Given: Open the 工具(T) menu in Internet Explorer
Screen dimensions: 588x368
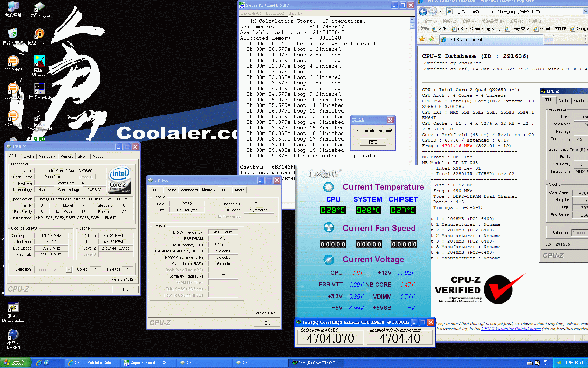Looking at the screenshot, I should pos(516,21).
